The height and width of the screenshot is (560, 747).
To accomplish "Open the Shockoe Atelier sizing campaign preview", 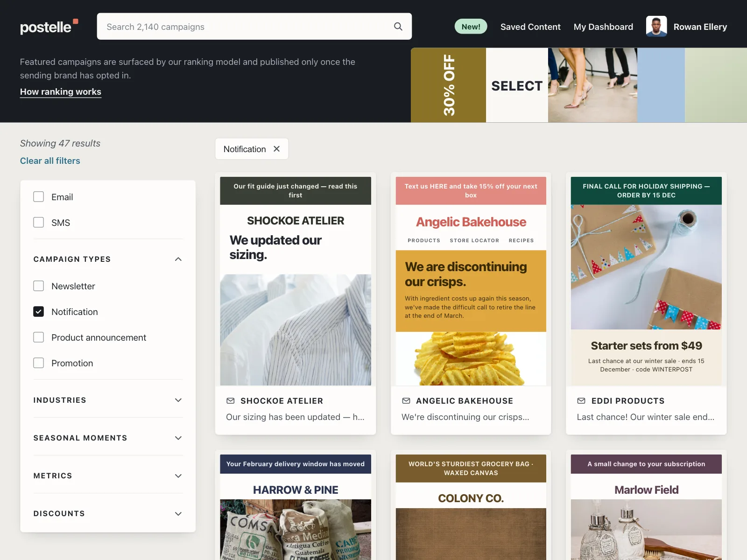I will (296, 281).
